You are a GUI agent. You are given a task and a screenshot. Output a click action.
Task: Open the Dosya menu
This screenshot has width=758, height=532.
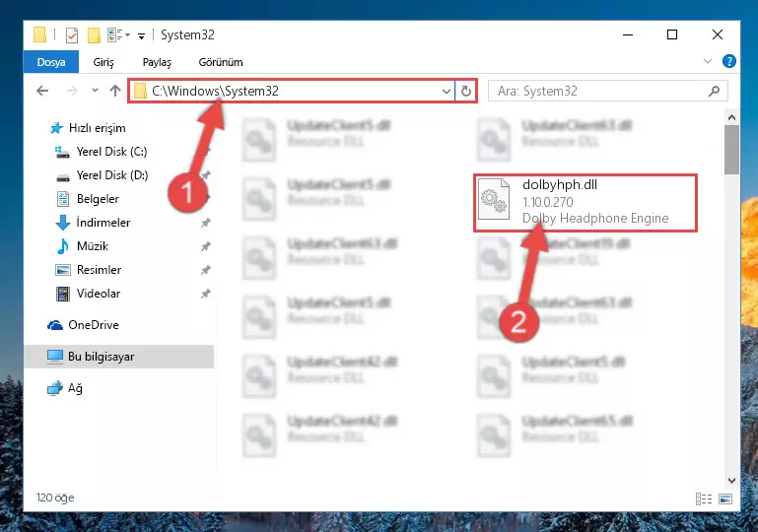pyautogui.click(x=50, y=62)
